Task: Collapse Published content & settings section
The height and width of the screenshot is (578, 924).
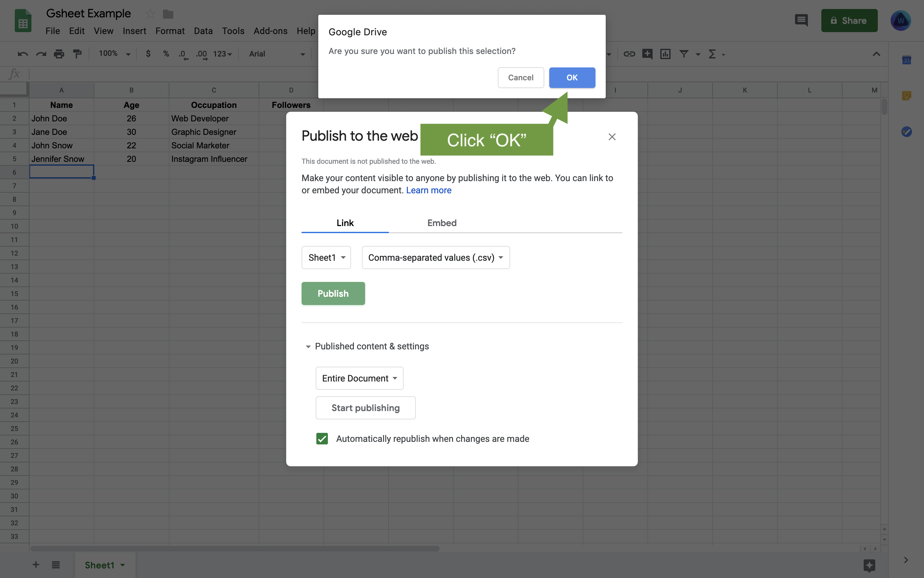Action: (308, 347)
